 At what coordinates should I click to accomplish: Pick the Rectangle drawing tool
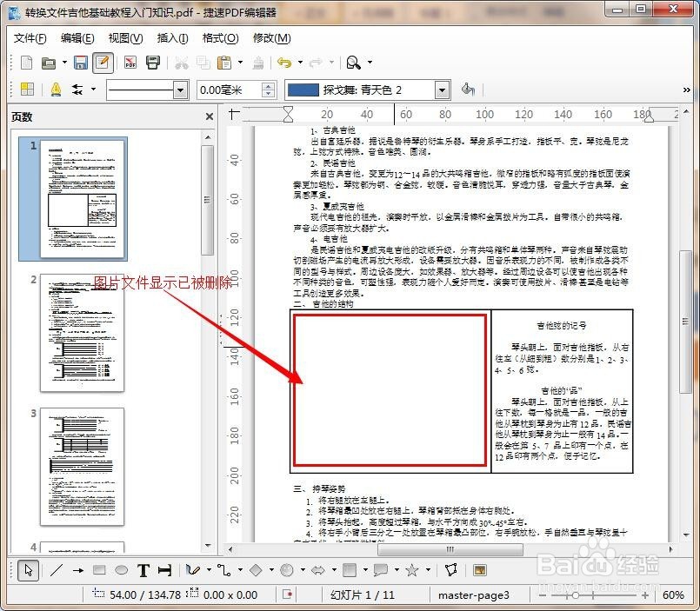coord(98,570)
